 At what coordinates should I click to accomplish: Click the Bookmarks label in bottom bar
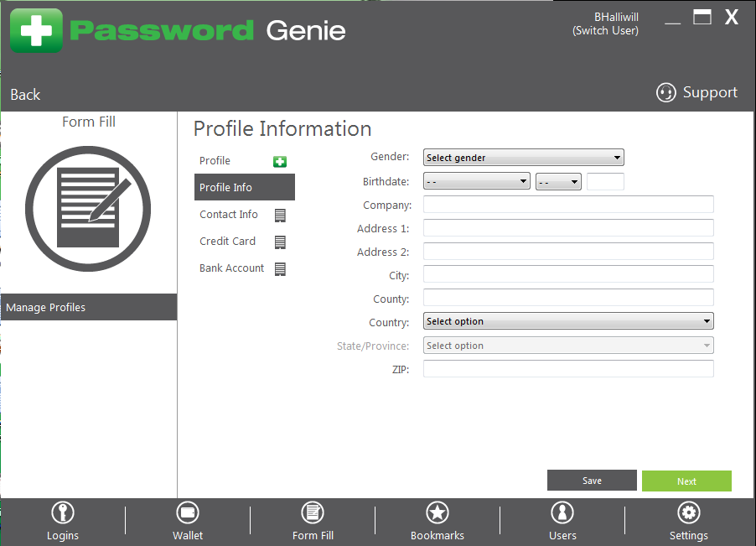[x=438, y=535]
